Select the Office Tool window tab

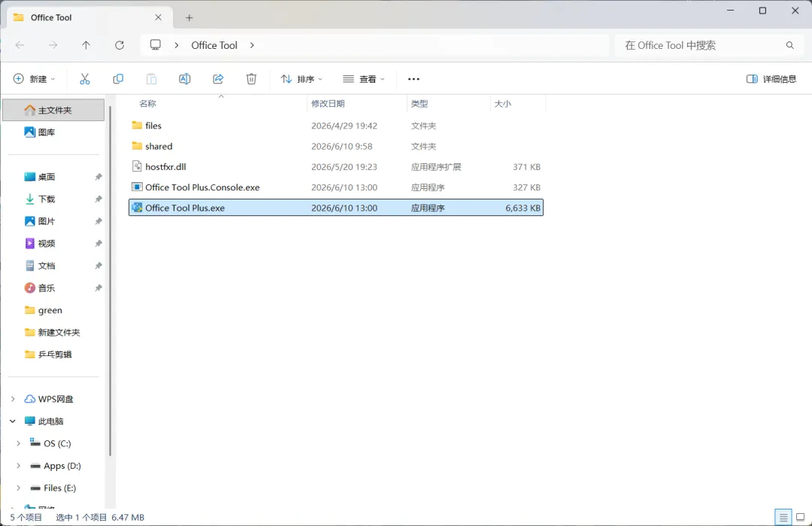click(x=88, y=17)
